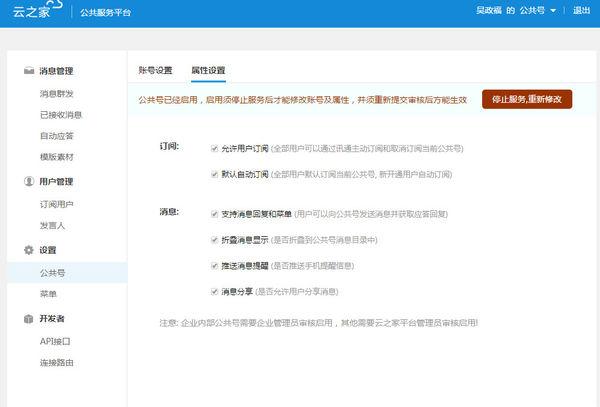Click the 公共号已经启用 notice text
Image resolution: width=600 pixels, height=407 pixels.
[x=303, y=100]
